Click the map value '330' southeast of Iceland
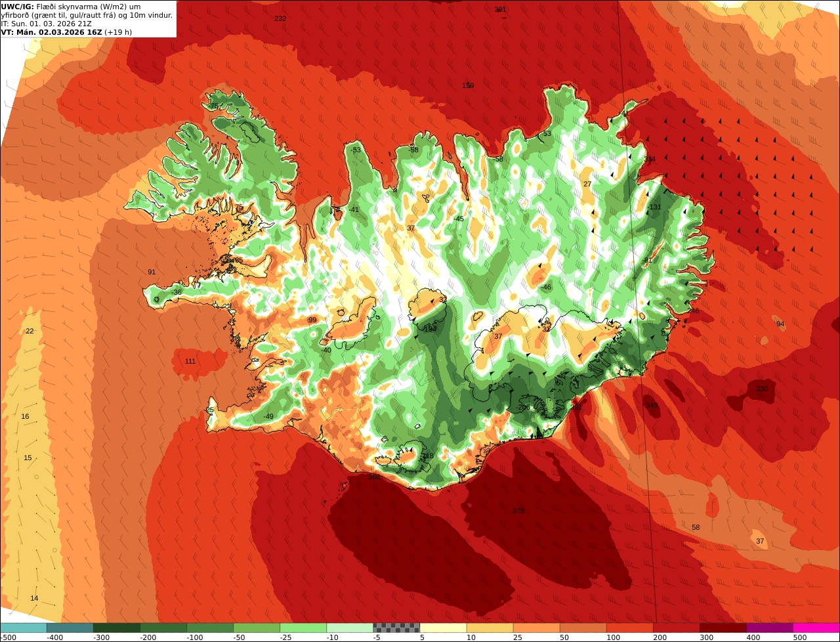 (761, 389)
